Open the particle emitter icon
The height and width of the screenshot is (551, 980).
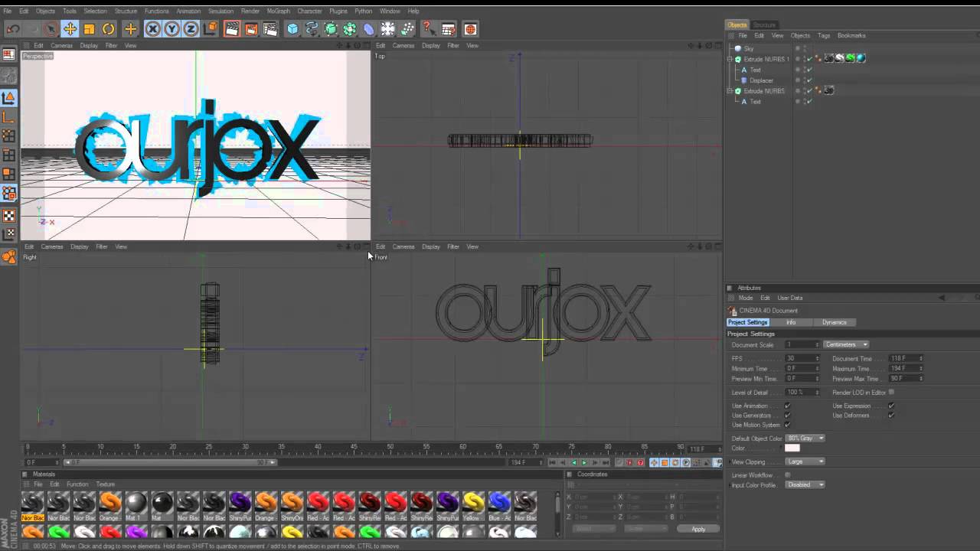click(x=407, y=29)
